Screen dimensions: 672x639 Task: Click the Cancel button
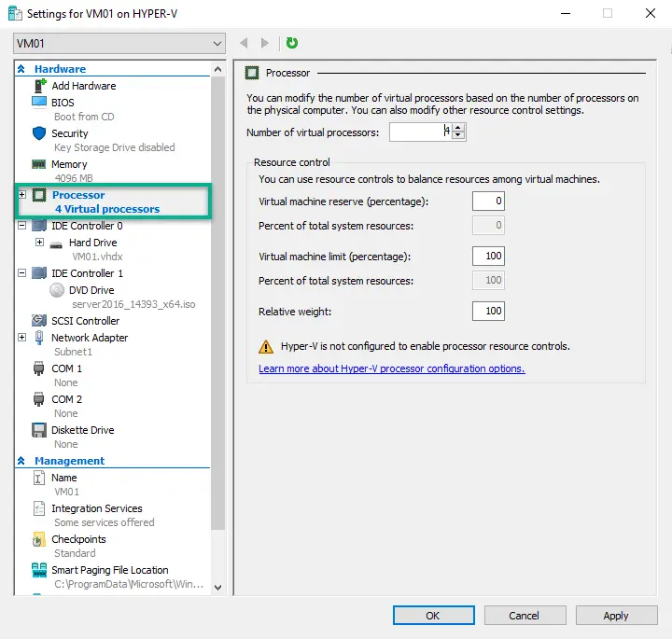tap(525, 616)
